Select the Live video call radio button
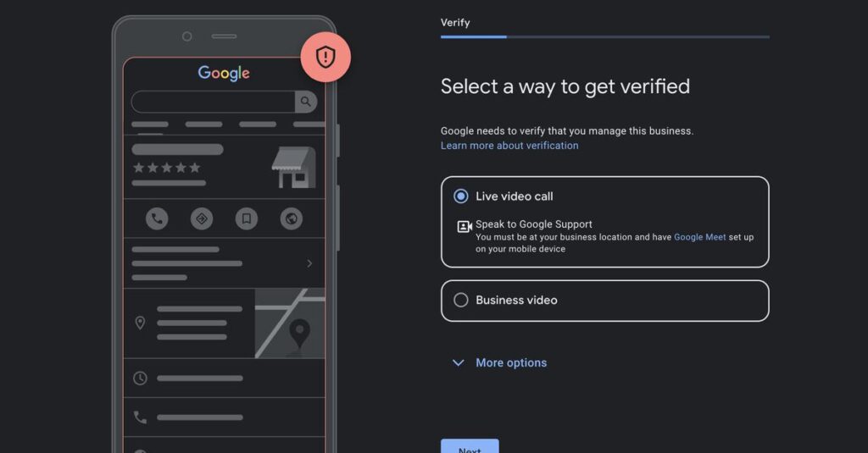The height and width of the screenshot is (453, 868). point(460,196)
